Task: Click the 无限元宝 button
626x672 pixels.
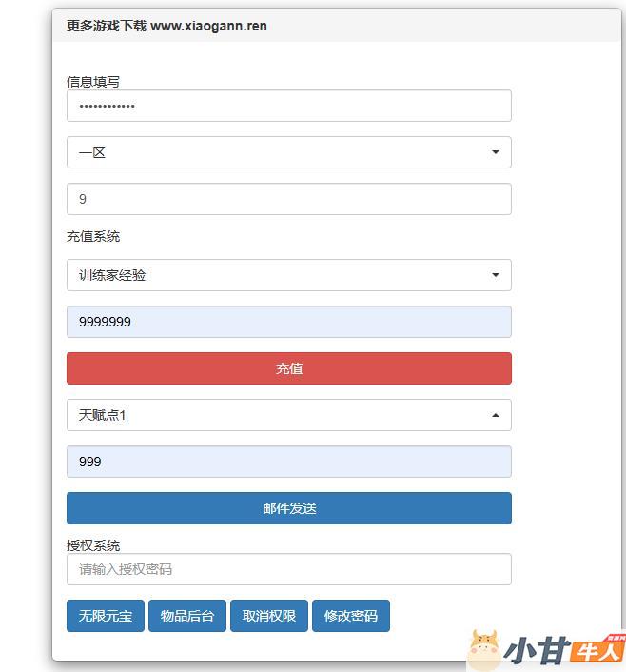Action: pyautogui.click(x=106, y=616)
